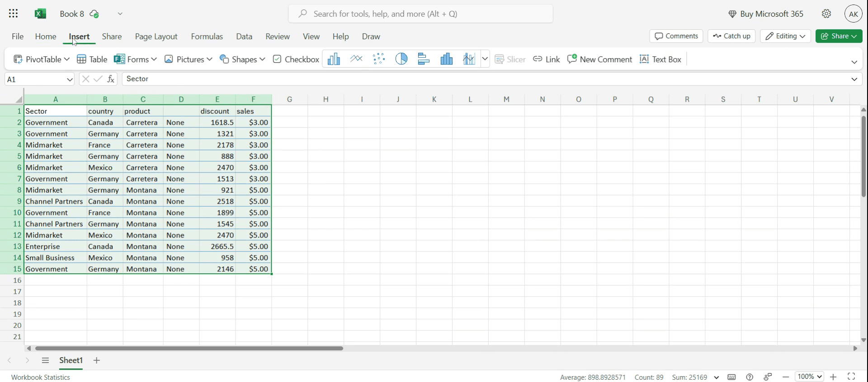Screen dimensions: 868x382
Task: Click the Name Box showing A1
Action: pyautogui.click(x=39, y=79)
